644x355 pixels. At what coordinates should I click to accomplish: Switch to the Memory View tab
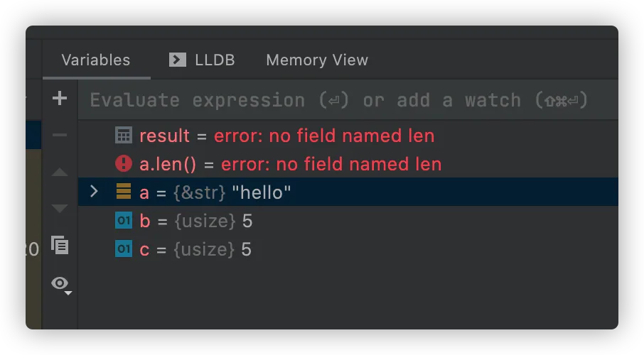pos(317,60)
